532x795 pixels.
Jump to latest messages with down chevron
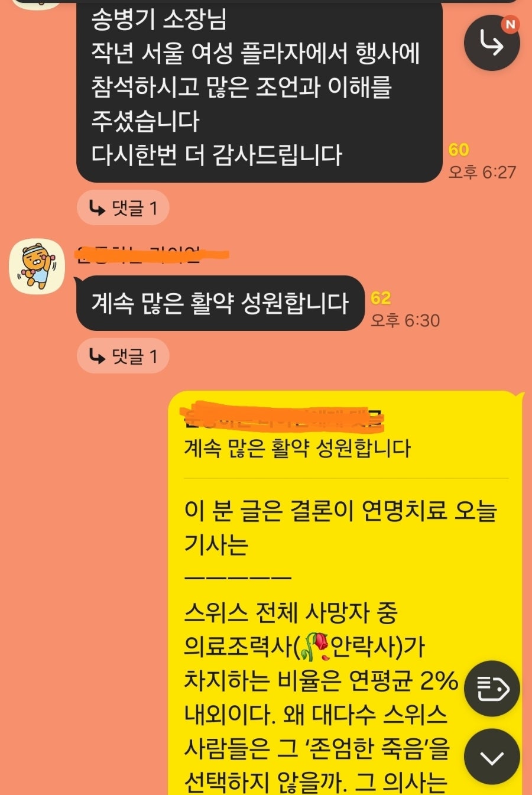click(492, 757)
